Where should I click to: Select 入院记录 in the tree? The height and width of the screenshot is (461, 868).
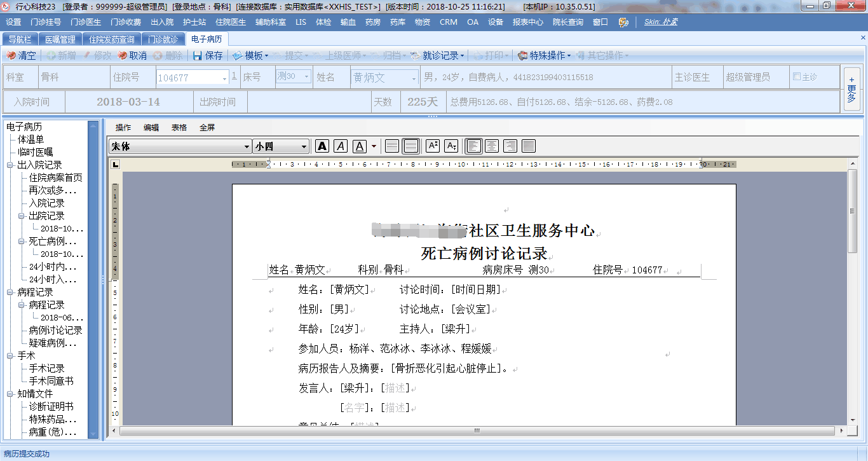[x=46, y=203]
